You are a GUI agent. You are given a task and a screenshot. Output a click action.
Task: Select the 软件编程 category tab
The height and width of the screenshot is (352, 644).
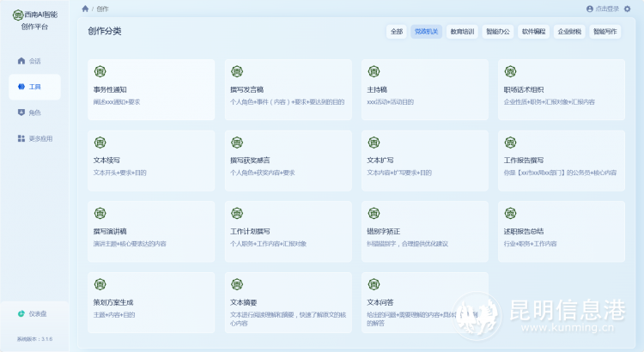(x=533, y=32)
